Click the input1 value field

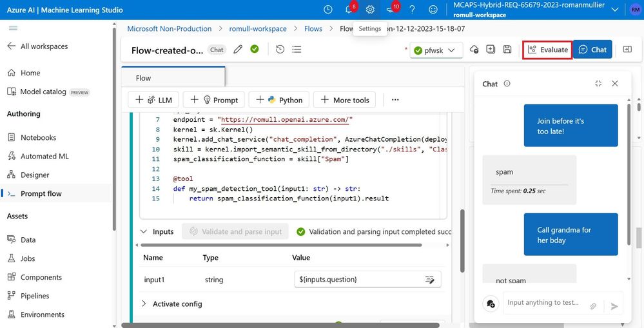(367, 279)
